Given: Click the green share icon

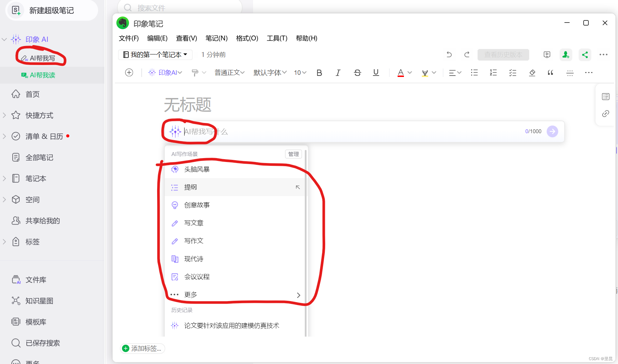Looking at the screenshot, I should 585,54.
